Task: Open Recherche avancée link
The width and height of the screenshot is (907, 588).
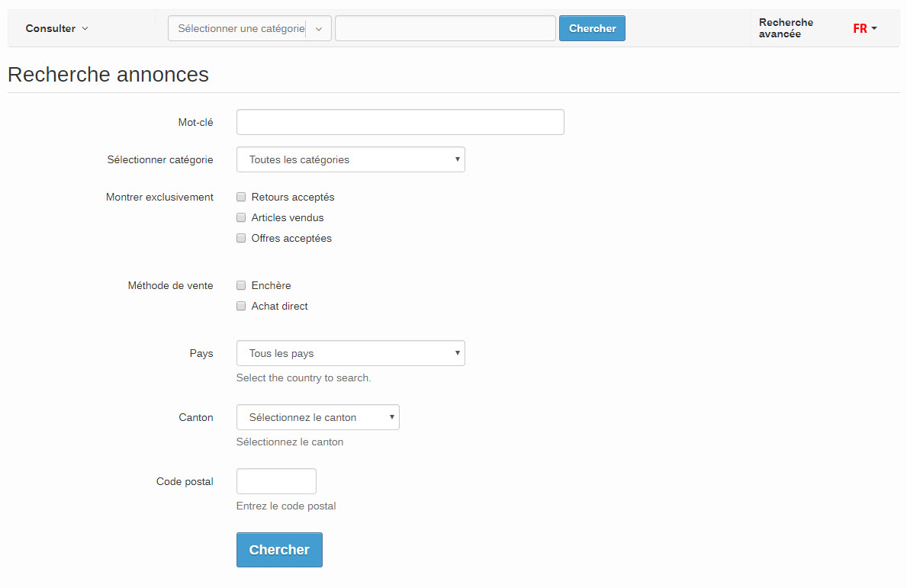Action: [x=786, y=28]
